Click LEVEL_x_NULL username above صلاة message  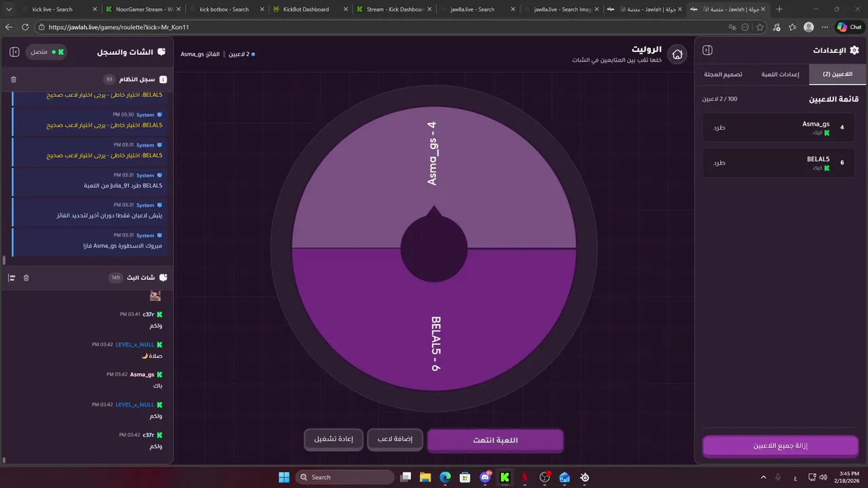[135, 344]
